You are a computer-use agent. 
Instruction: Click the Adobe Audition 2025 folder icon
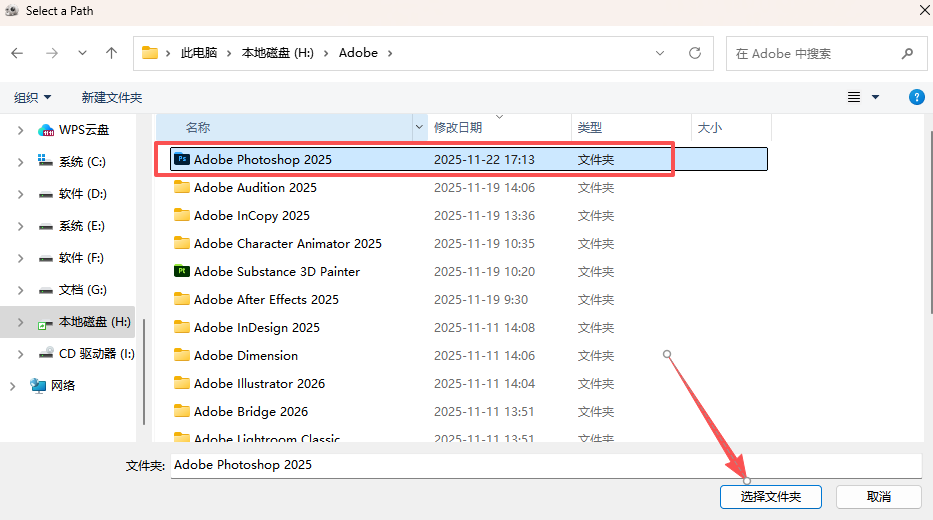tap(182, 187)
